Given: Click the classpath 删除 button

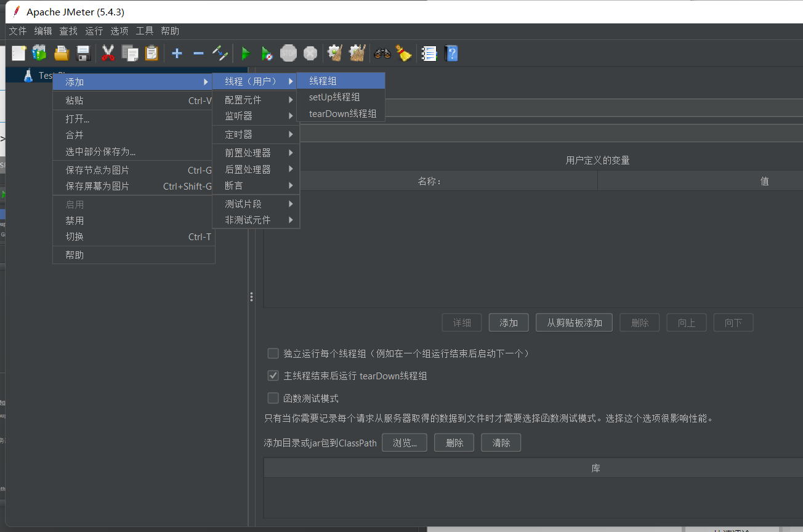Looking at the screenshot, I should point(454,443).
